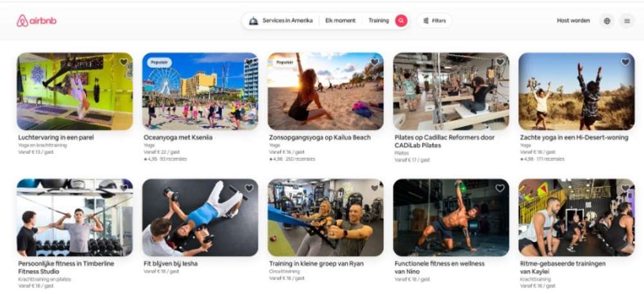Open the hamburger menu icon
The height and width of the screenshot is (294, 644).
point(627,21)
